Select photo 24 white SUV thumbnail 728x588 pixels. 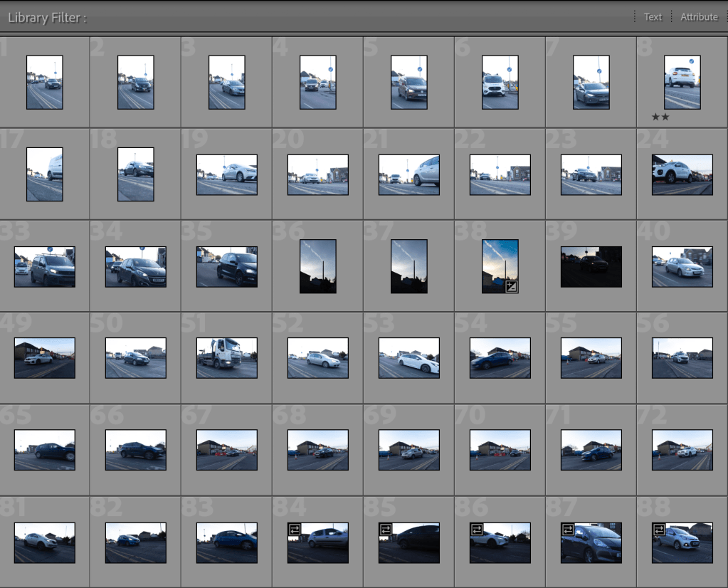click(x=682, y=175)
